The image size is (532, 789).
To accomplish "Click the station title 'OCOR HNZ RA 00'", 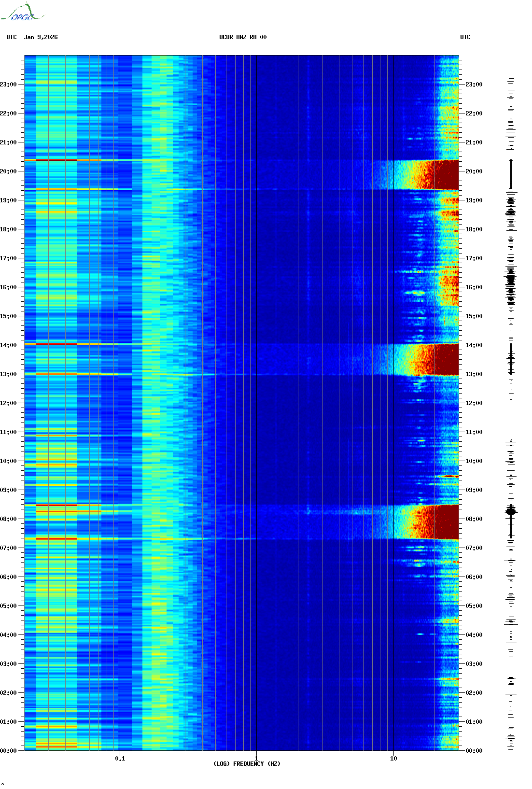I will pos(243,37).
